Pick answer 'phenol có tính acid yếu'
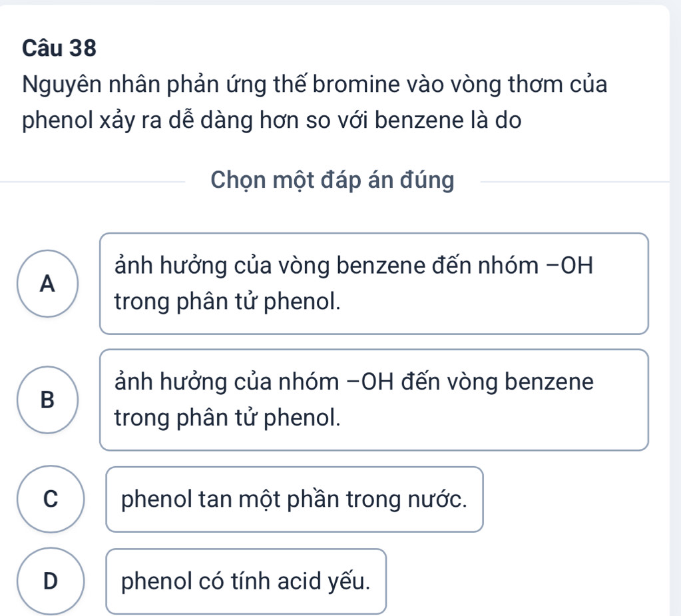Screen dimensions: 681x616 tap(246, 581)
